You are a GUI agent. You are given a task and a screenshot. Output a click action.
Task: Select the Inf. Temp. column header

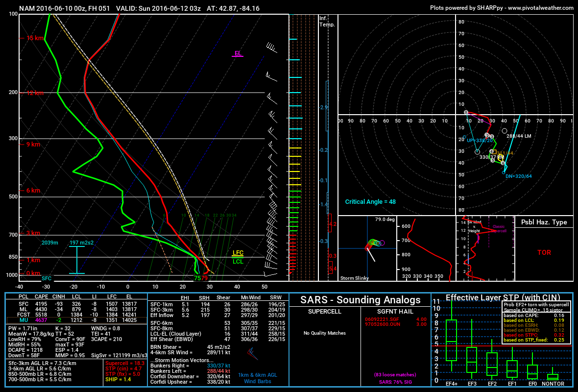(327, 22)
